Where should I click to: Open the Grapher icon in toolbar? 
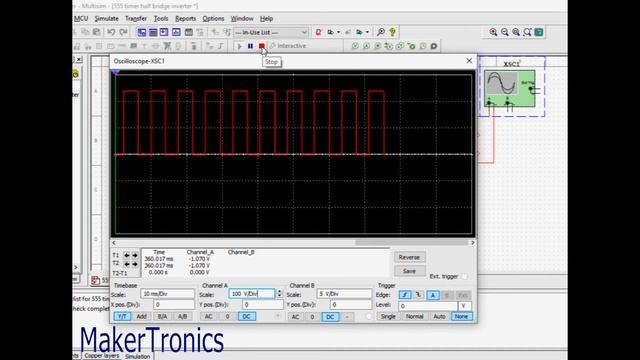pyautogui.click(x=176, y=32)
